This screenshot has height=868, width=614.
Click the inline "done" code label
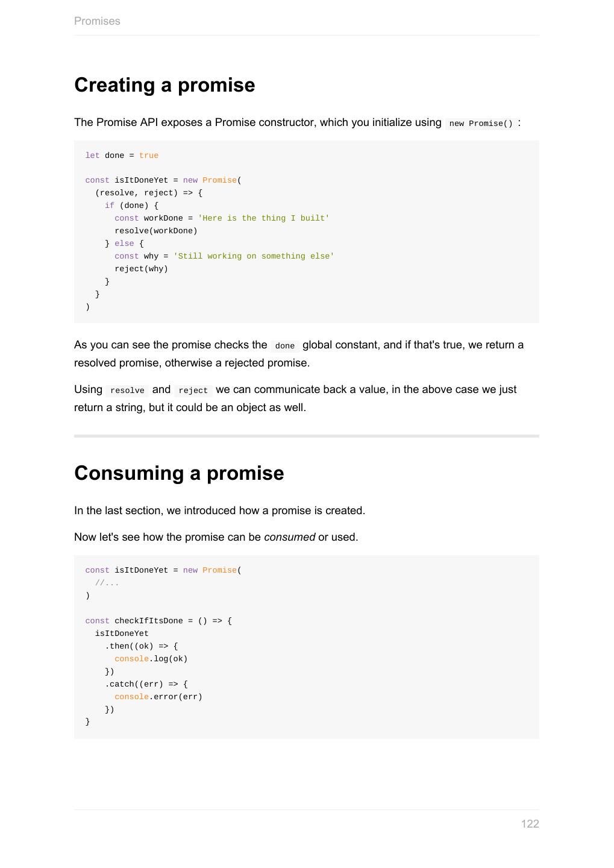pos(284,346)
